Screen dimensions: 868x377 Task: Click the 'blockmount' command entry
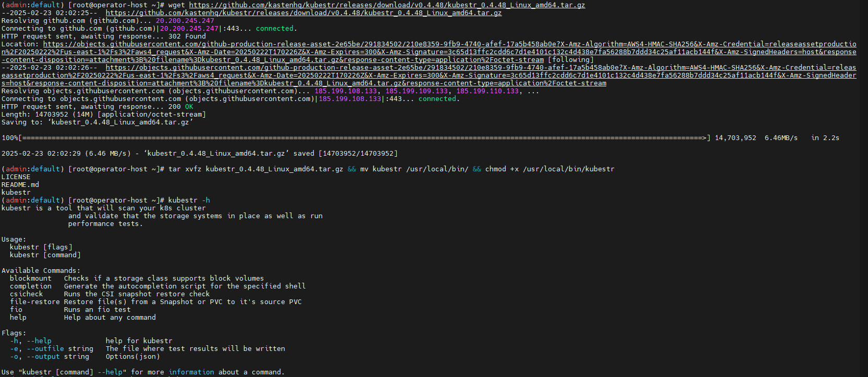[x=31, y=279]
